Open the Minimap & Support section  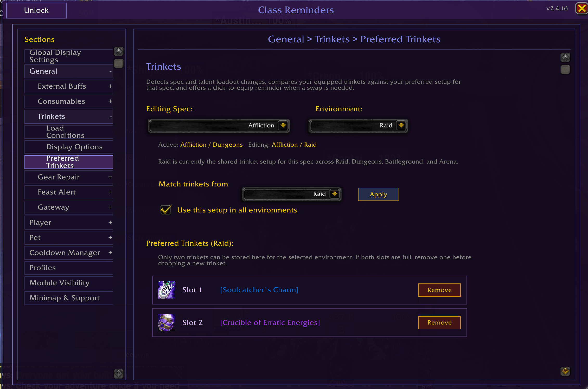pos(69,298)
